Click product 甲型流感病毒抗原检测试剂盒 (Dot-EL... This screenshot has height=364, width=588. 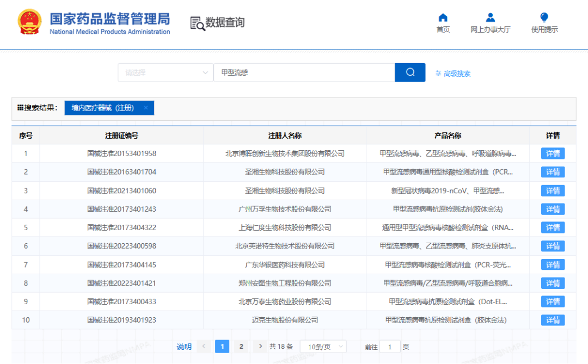click(448, 301)
